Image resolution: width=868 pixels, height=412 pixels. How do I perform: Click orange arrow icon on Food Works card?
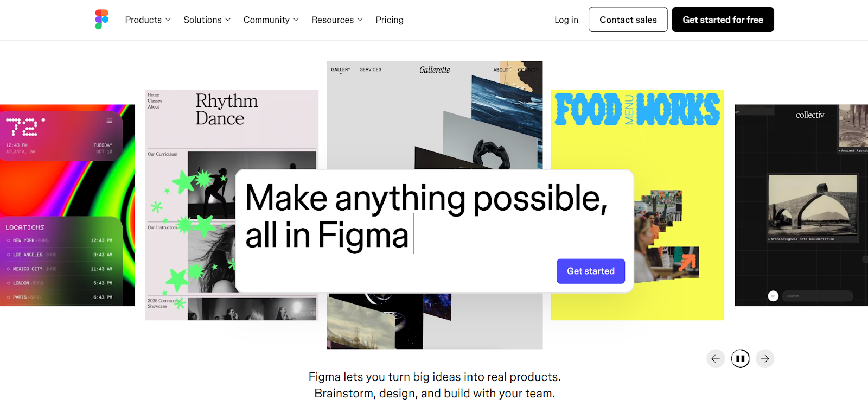point(688,262)
